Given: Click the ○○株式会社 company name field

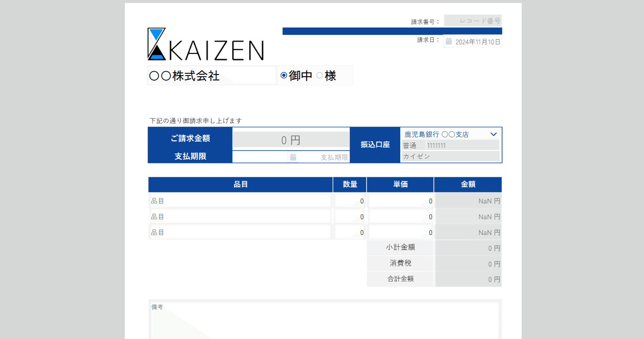Looking at the screenshot, I should [212, 76].
